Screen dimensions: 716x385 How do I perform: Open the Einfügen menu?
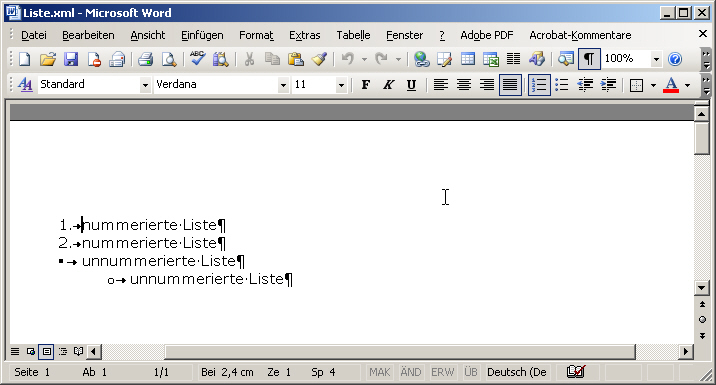click(x=202, y=35)
